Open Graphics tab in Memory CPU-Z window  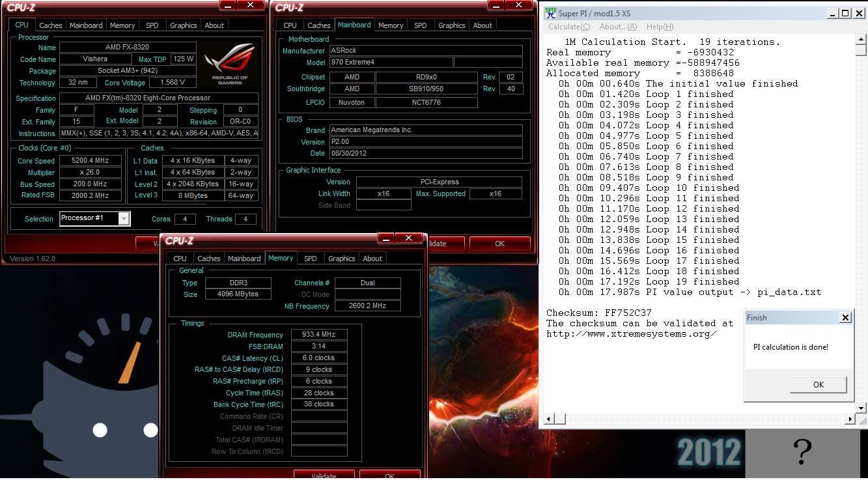pos(342,259)
